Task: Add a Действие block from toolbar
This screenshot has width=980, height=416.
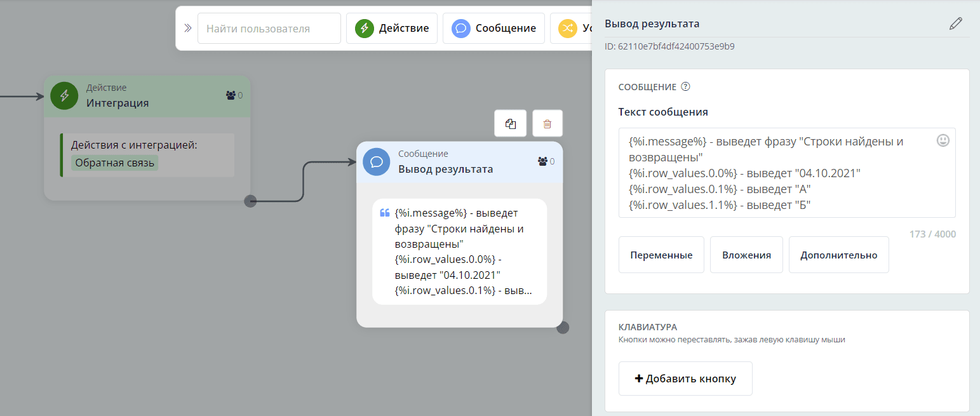Action: point(391,29)
